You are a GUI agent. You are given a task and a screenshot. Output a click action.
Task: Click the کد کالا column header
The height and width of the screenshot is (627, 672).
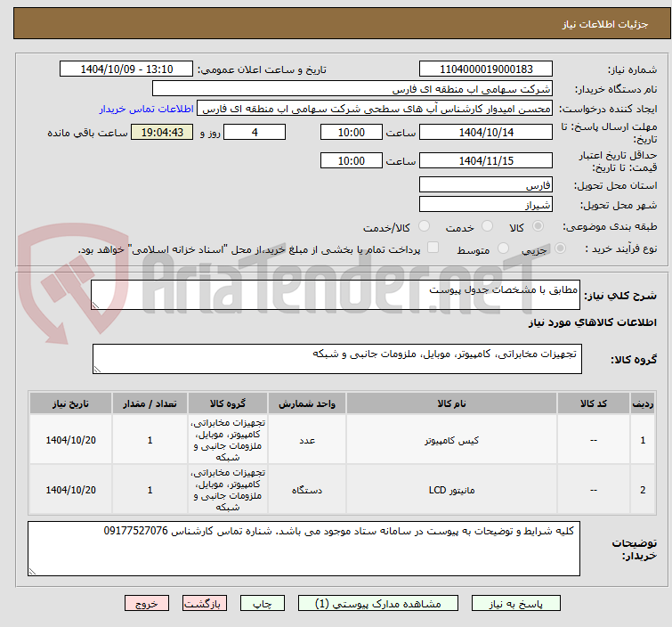tap(593, 403)
